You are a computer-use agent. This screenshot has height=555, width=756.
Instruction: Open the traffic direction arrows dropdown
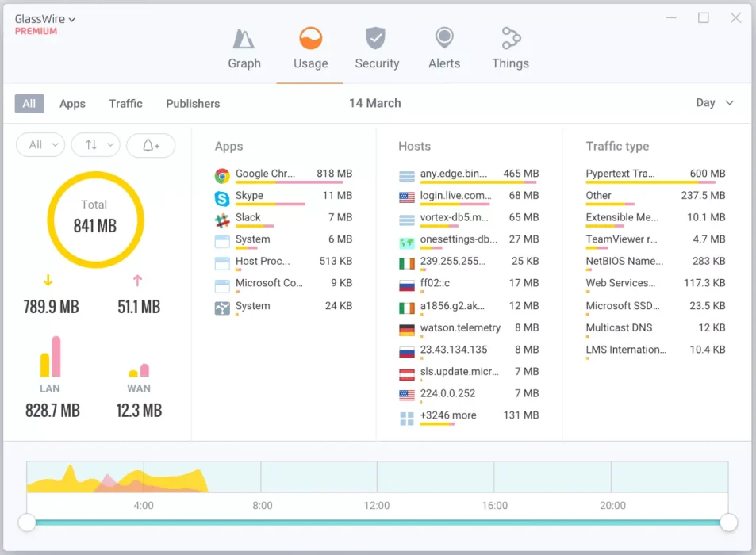coord(95,145)
